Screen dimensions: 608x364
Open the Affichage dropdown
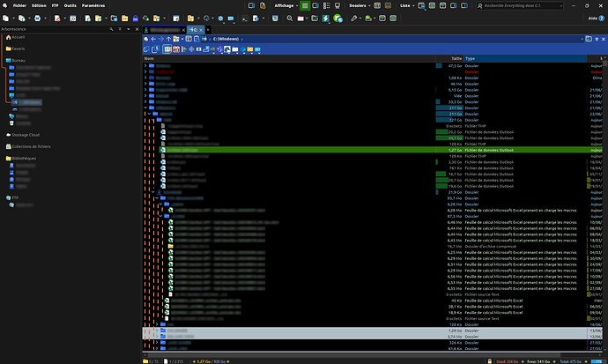click(285, 5)
